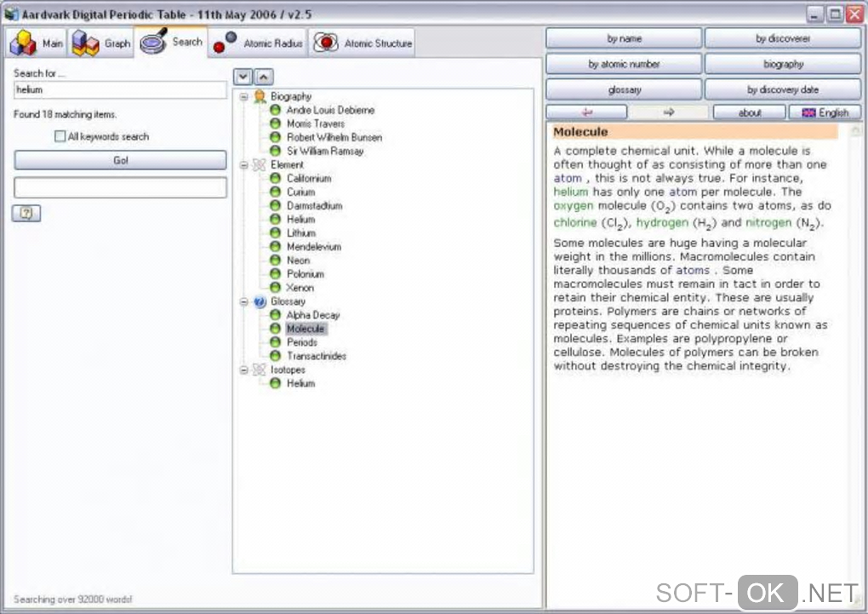Follow the oxygen link in text
This screenshot has height=614, width=868.
click(573, 205)
